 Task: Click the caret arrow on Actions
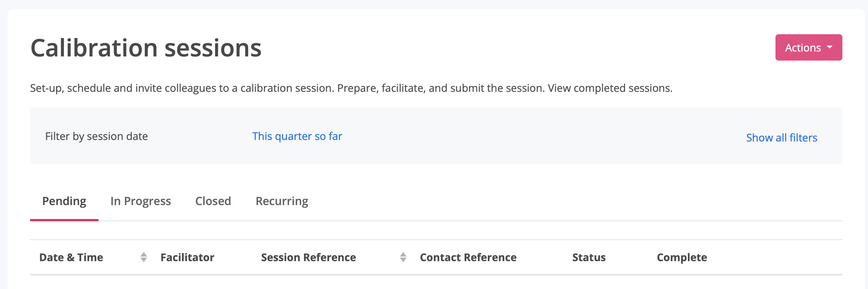coord(830,47)
